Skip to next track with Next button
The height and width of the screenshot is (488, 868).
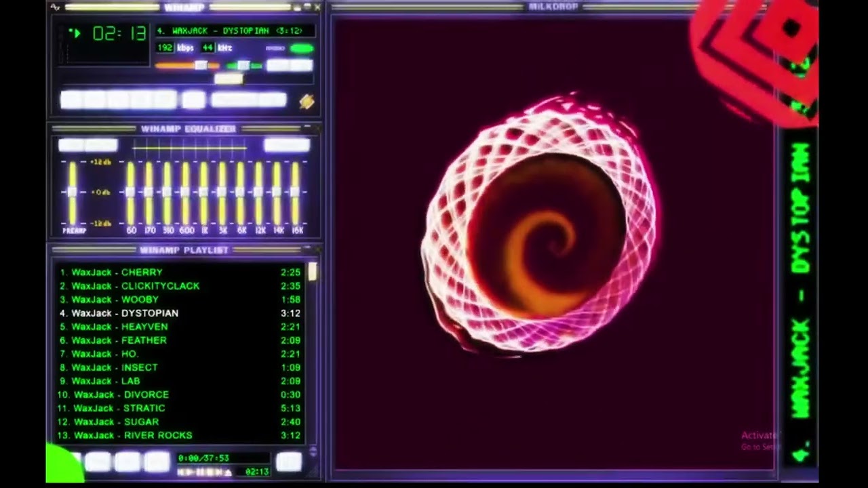click(x=165, y=100)
